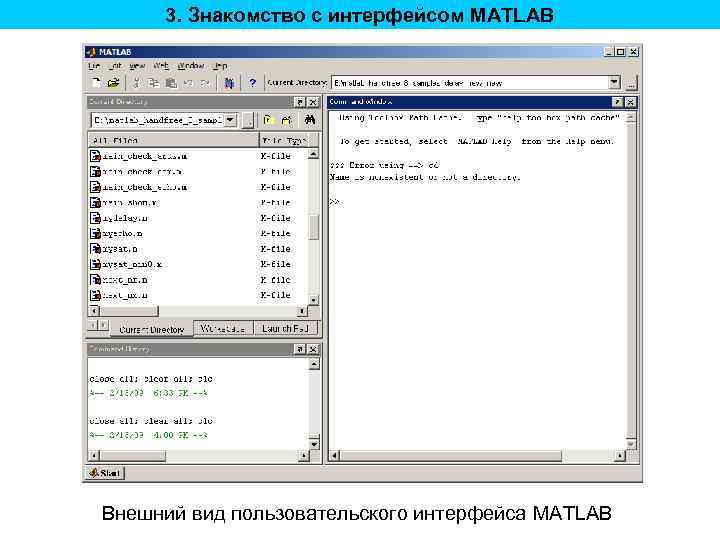Click the Command Window horizontal scrollbar thumb
Viewport: 720px width, 540px height.
(x=450, y=456)
